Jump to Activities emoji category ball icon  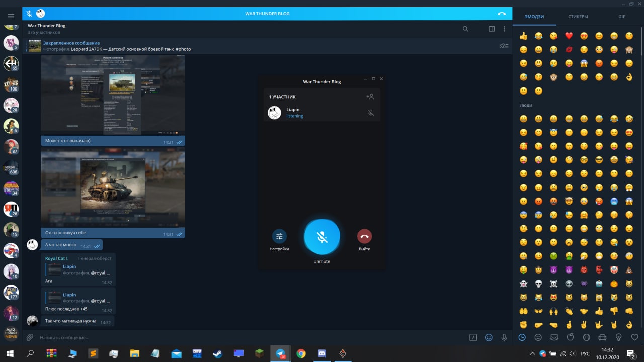click(x=587, y=337)
